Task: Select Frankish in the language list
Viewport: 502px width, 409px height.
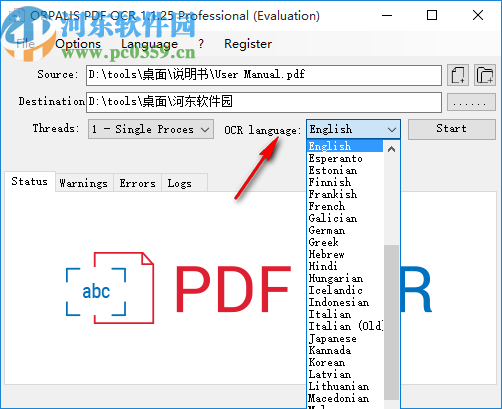Action: coord(345,194)
